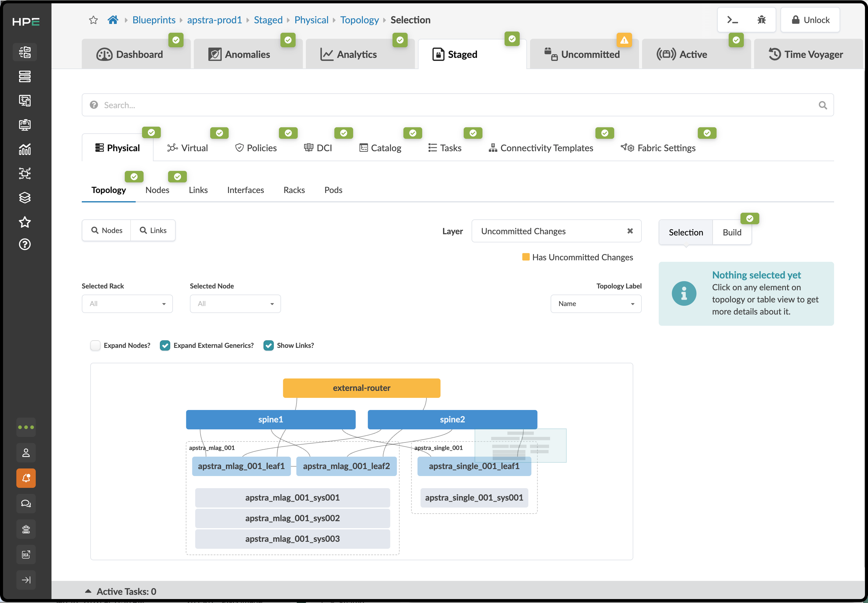The width and height of the screenshot is (868, 603).
Task: Open the Selected Rack dropdown
Action: pyautogui.click(x=127, y=304)
